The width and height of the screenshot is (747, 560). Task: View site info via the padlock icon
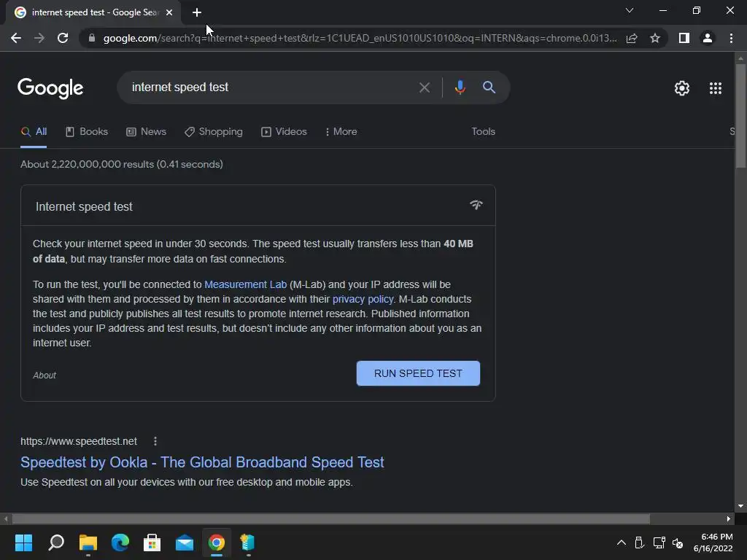[x=92, y=38]
